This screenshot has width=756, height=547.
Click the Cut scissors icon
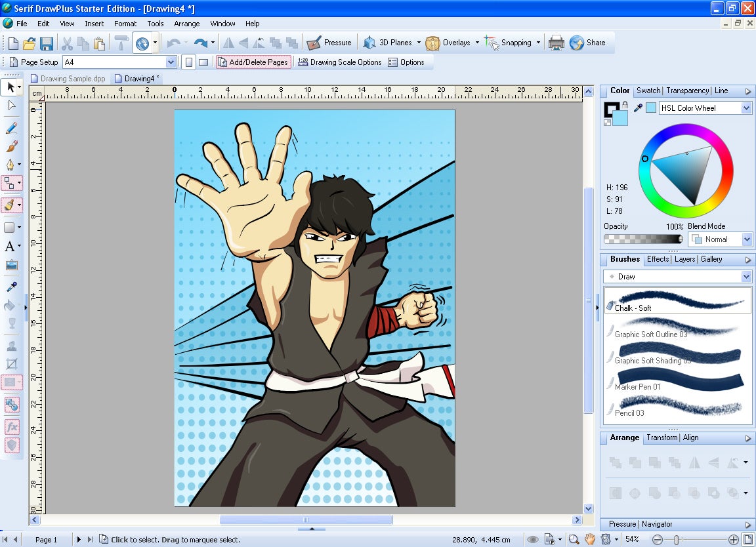(66, 43)
